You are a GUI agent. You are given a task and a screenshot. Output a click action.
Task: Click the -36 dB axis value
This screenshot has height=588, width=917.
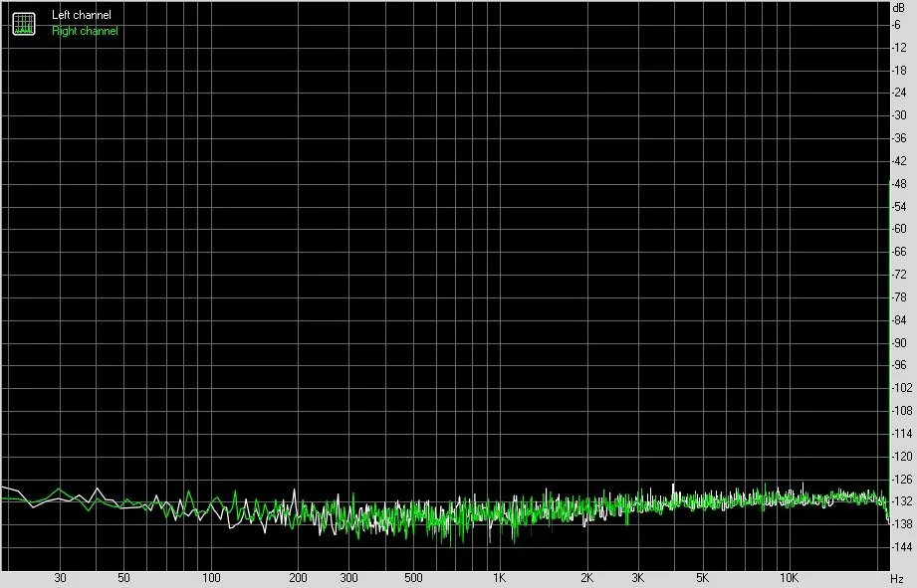[x=899, y=138]
